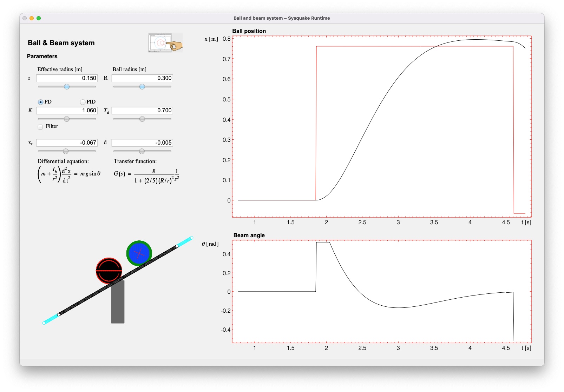Screen dimensions: 564x392
Task: Select the PD controller radio button
Action: pyautogui.click(x=41, y=101)
